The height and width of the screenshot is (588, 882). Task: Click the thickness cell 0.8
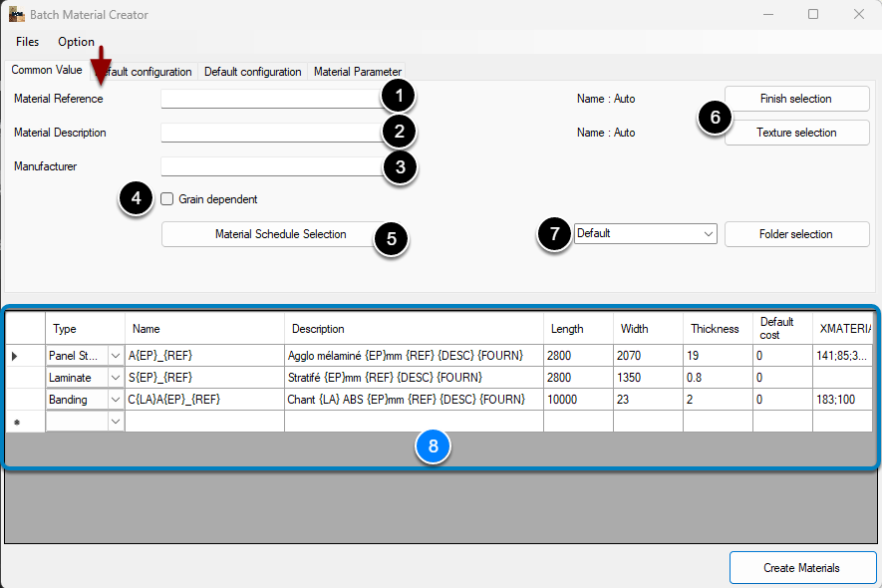(718, 378)
